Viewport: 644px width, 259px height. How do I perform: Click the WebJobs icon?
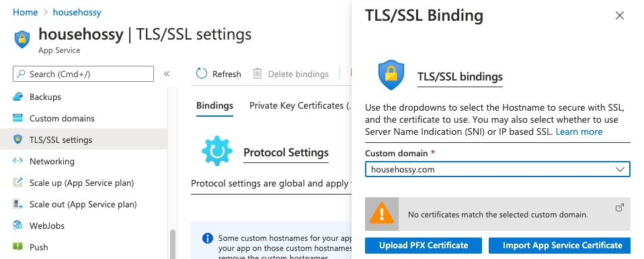click(17, 225)
